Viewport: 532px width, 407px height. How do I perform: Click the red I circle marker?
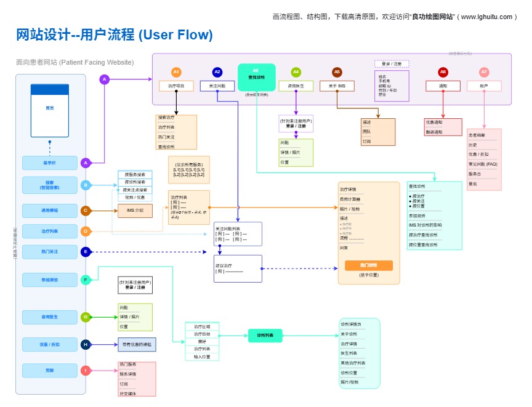(x=86, y=371)
